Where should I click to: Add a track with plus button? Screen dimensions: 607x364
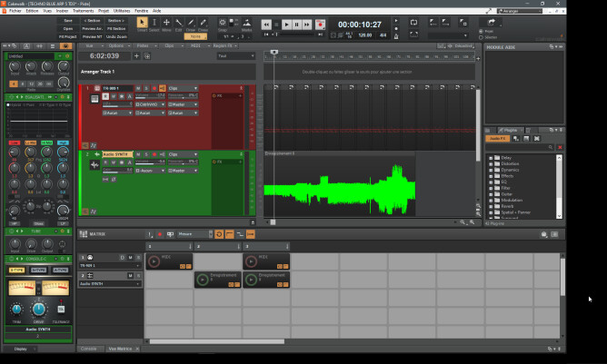pyautogui.click(x=136, y=56)
